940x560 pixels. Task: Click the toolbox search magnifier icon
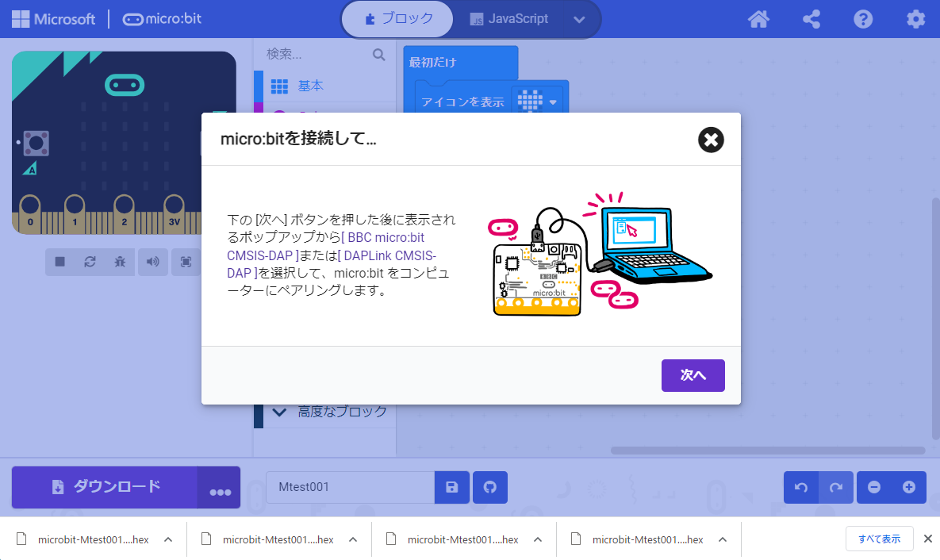coord(379,55)
